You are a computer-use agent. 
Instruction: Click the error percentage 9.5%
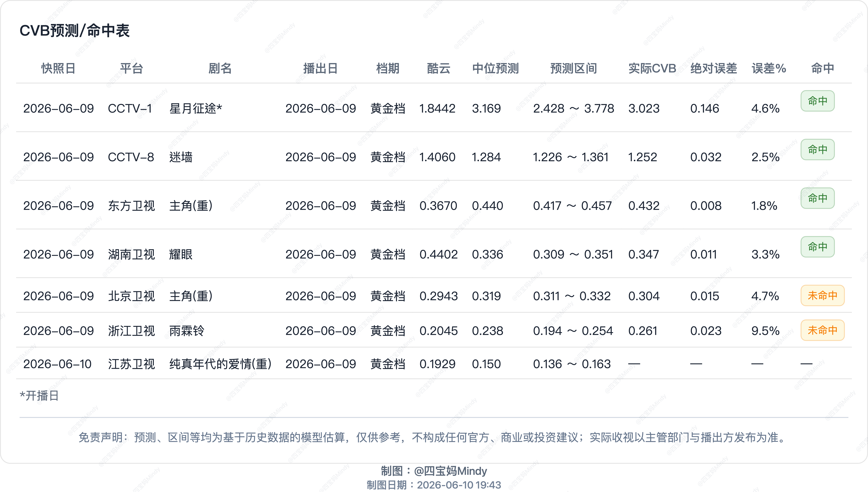765,331
